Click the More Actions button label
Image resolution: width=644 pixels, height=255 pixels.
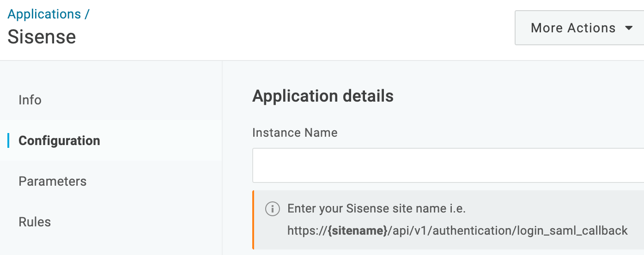[x=573, y=28]
